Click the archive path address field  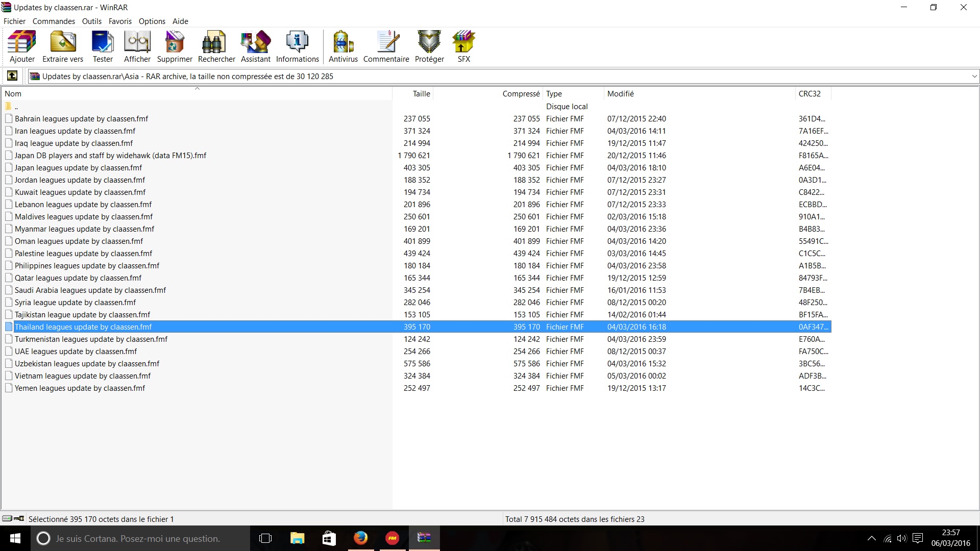click(500, 76)
